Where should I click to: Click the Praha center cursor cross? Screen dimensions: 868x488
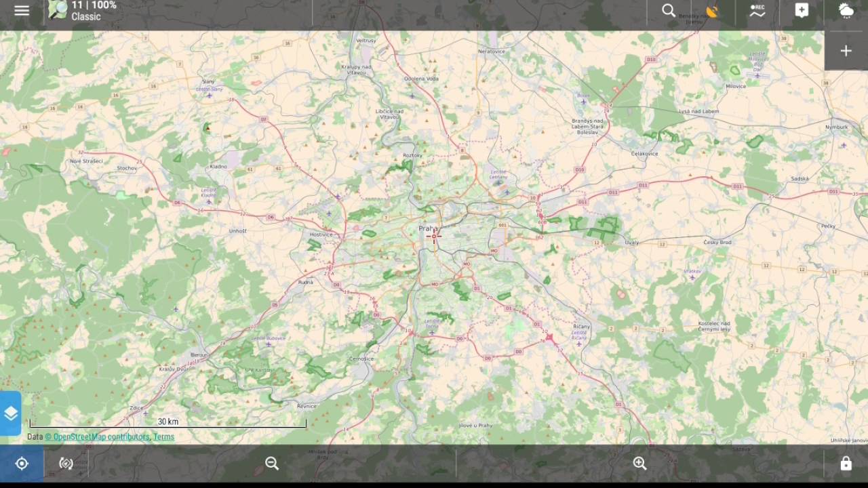click(434, 235)
